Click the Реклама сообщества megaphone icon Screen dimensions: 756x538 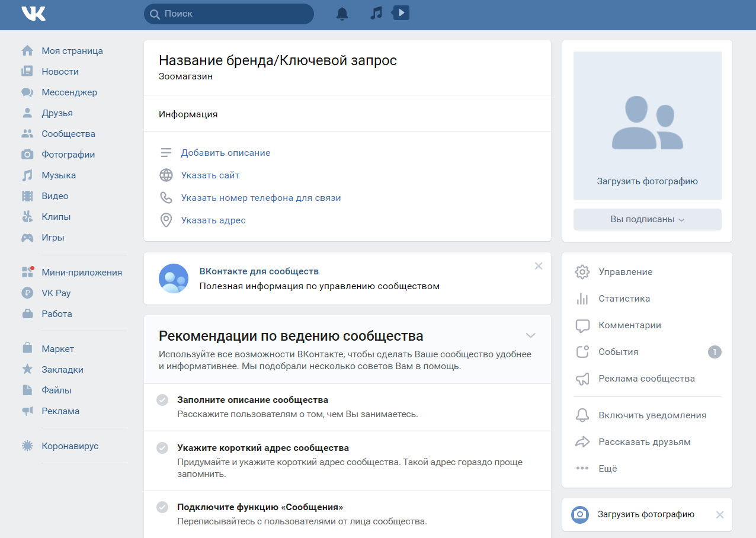pyautogui.click(x=582, y=379)
